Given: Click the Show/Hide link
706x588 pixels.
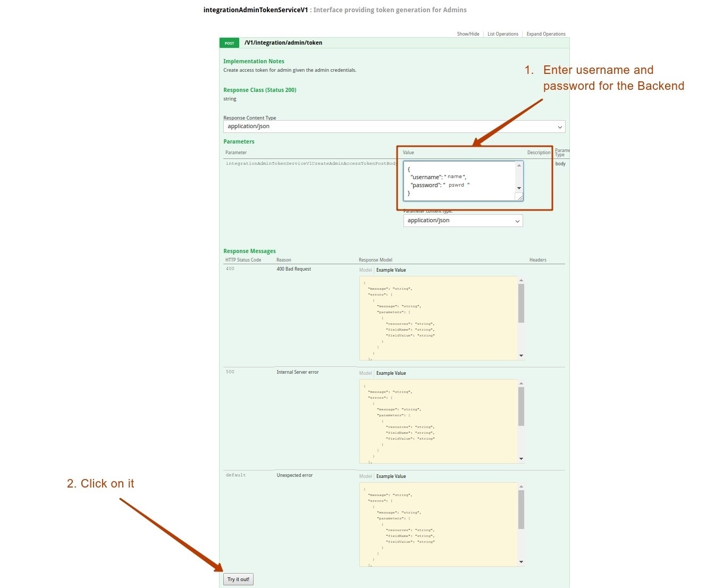Looking at the screenshot, I should (468, 34).
